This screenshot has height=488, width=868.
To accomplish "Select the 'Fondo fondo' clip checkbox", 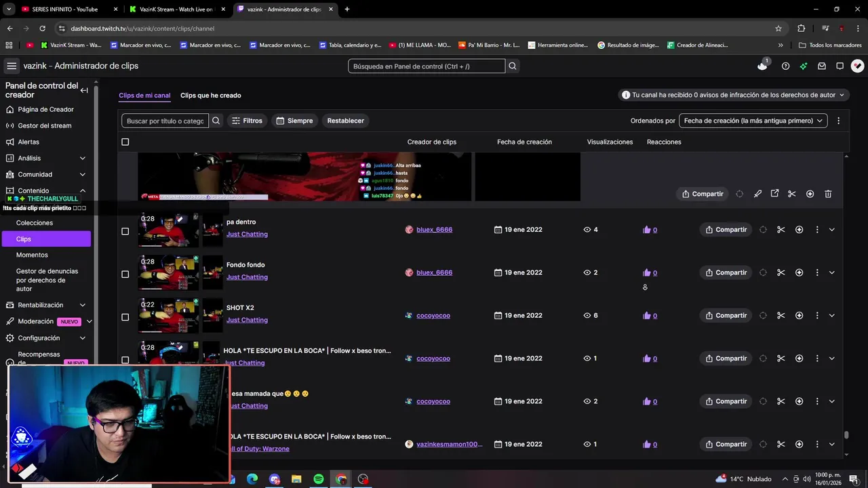I will pos(125,274).
